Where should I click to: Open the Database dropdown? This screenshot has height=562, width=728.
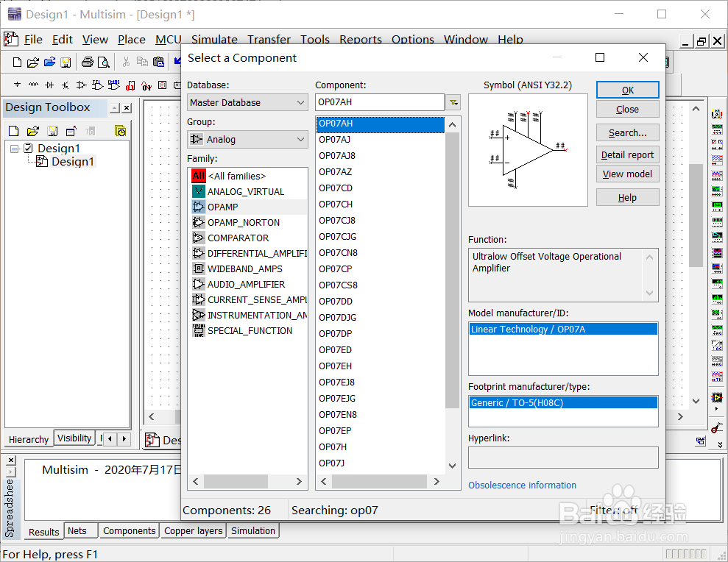[x=247, y=102]
